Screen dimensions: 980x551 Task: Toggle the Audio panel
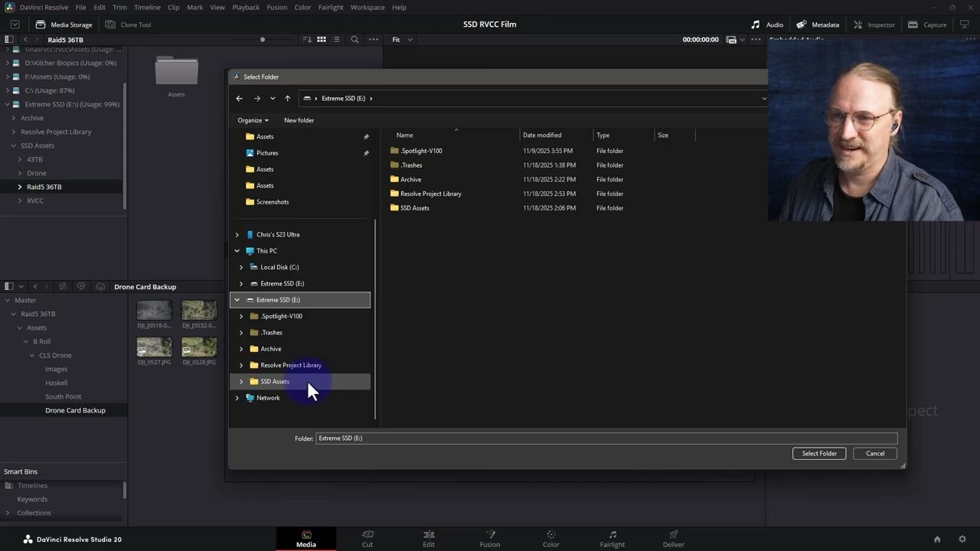pyautogui.click(x=766, y=24)
